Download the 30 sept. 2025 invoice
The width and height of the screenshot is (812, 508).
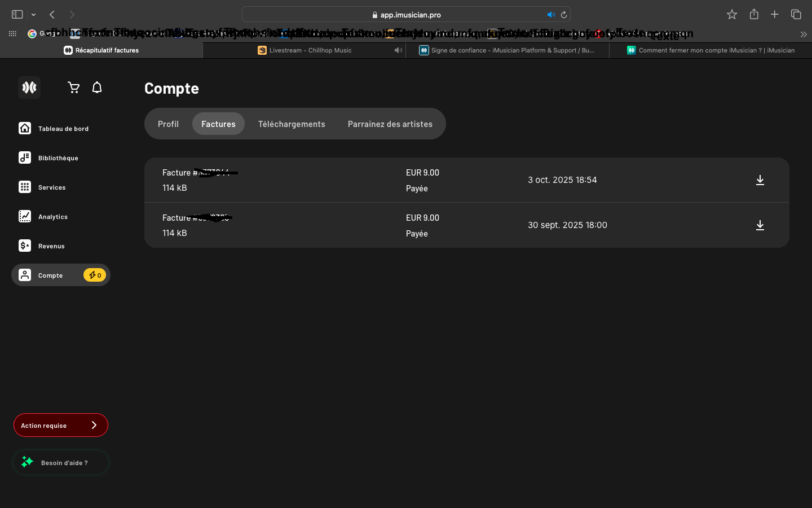tap(760, 225)
